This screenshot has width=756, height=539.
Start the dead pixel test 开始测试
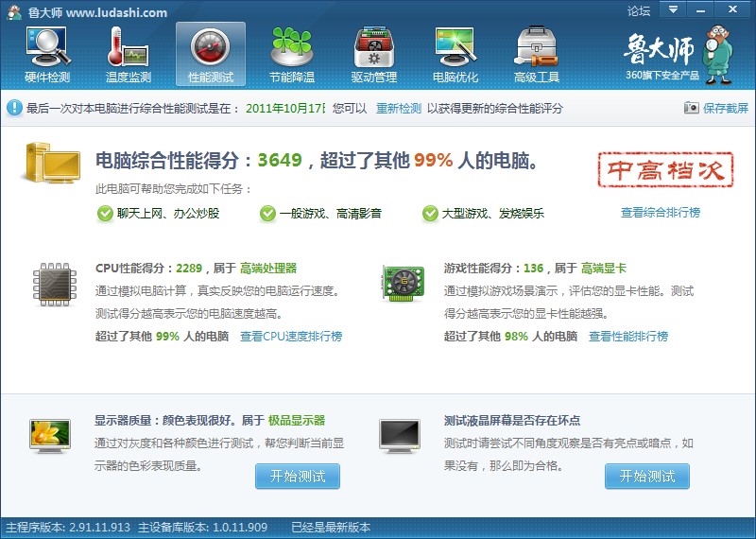pyautogui.click(x=647, y=477)
